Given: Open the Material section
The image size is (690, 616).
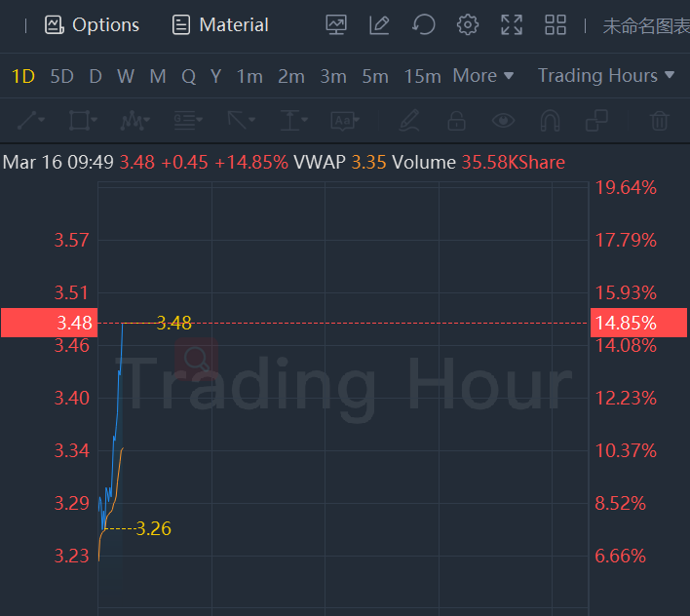Looking at the screenshot, I should point(220,25).
